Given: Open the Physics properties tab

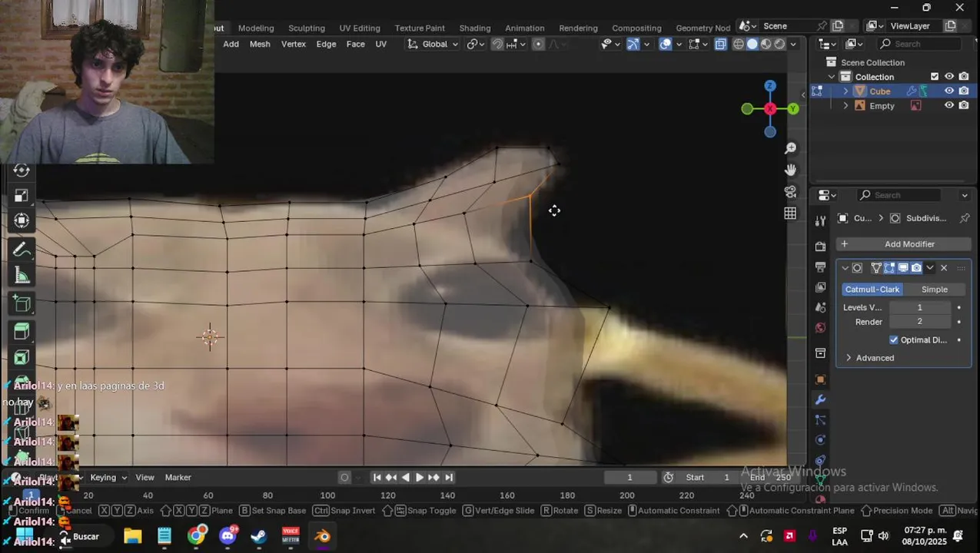Looking at the screenshot, I should pyautogui.click(x=820, y=440).
